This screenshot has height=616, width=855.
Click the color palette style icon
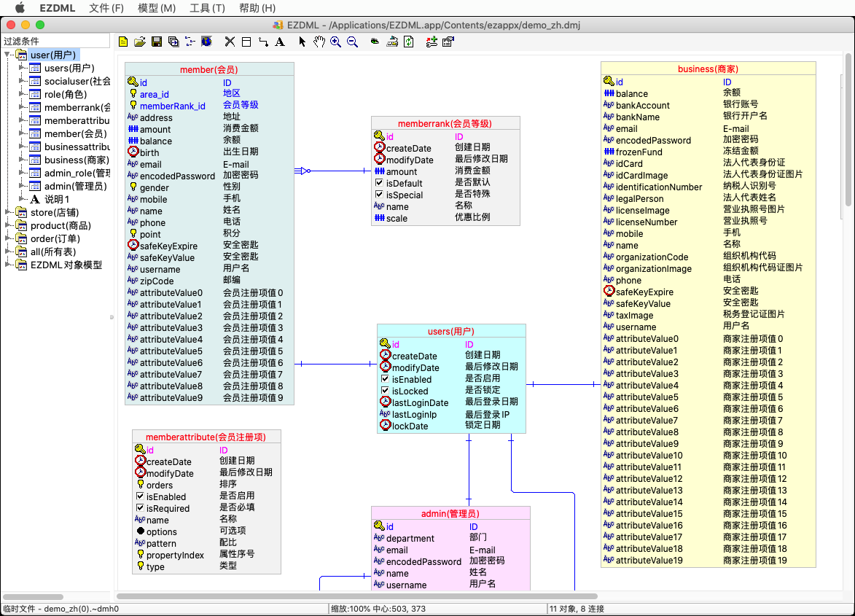392,42
